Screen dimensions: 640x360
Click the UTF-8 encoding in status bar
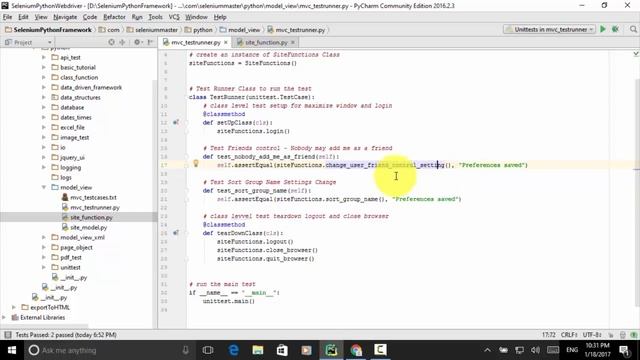coord(591,335)
